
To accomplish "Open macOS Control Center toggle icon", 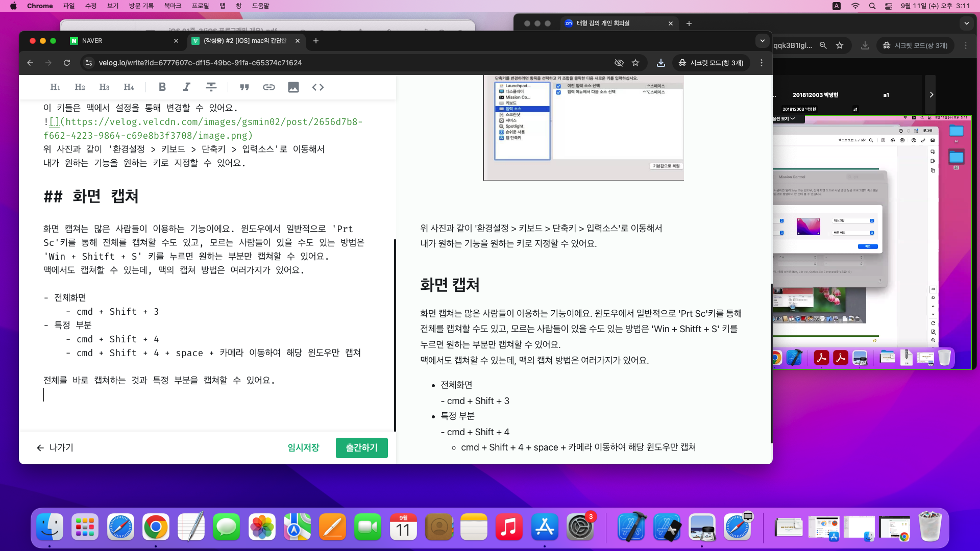I will click(889, 6).
